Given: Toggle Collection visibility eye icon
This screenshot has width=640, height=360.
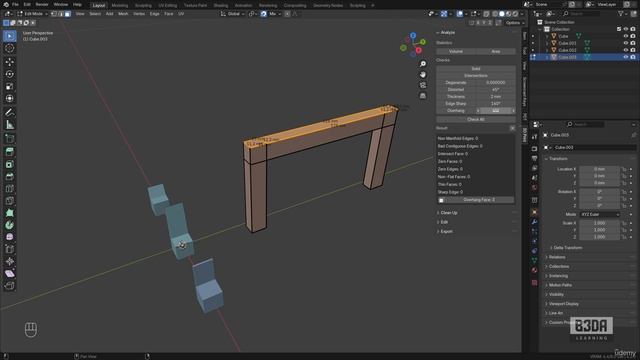Looking at the screenshot, I should pos(625,29).
